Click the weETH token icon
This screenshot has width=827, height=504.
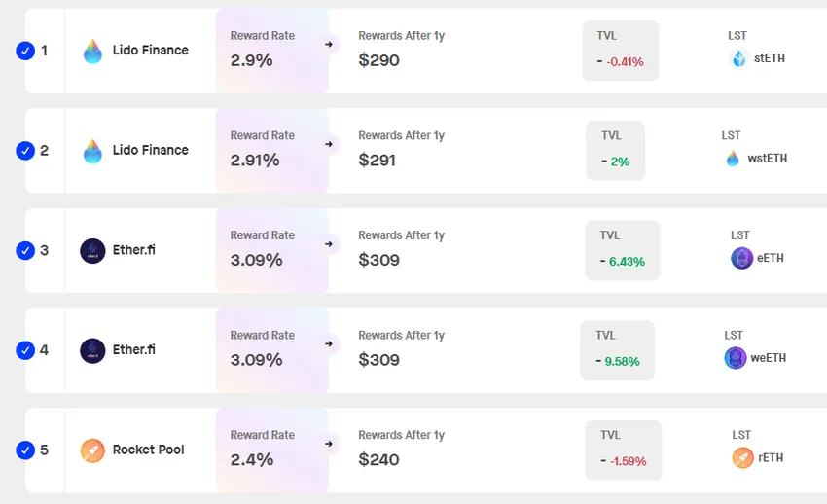pyautogui.click(x=736, y=358)
